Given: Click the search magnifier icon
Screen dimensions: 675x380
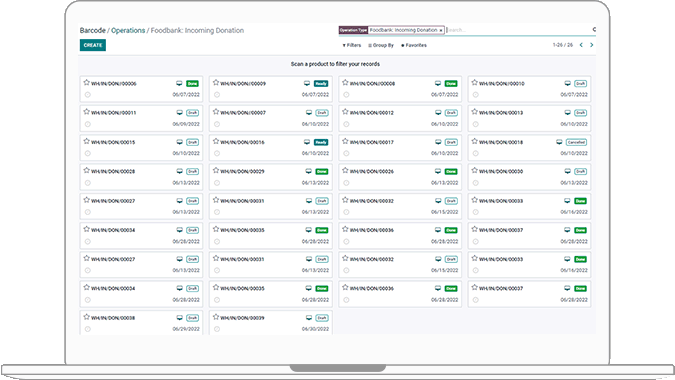Looking at the screenshot, I should (594, 30).
